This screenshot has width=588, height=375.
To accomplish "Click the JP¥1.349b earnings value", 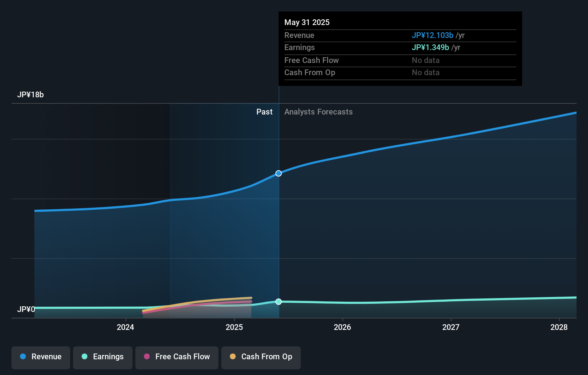I will [x=430, y=47].
